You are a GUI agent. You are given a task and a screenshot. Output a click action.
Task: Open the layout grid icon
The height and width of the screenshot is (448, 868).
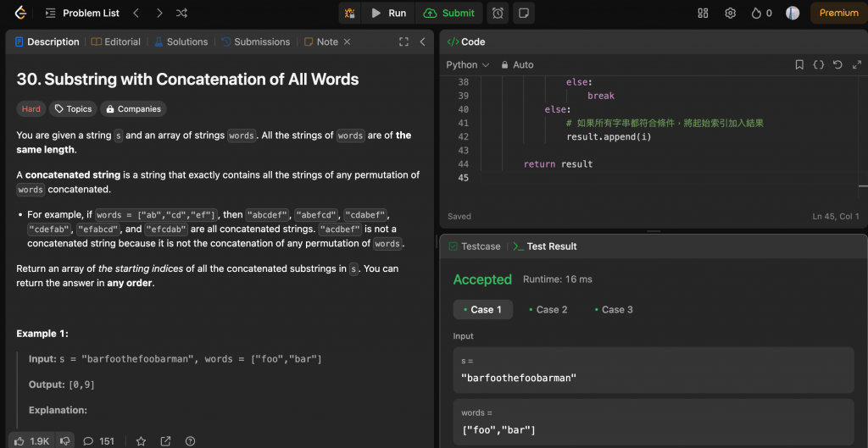point(703,13)
